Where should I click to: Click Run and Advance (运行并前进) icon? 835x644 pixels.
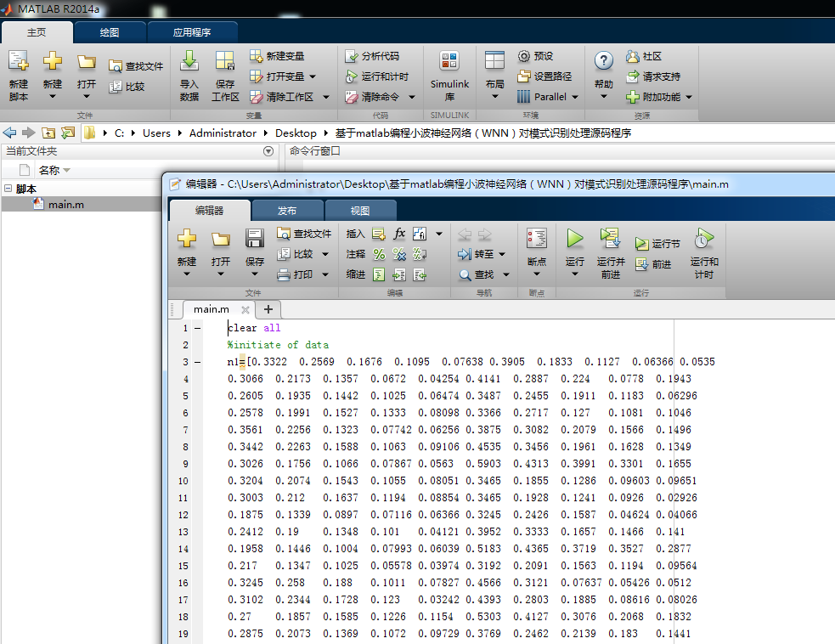[610, 239]
